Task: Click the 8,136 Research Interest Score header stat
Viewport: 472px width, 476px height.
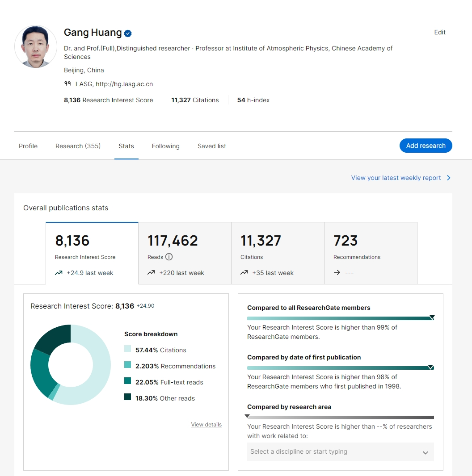Action: [109, 100]
